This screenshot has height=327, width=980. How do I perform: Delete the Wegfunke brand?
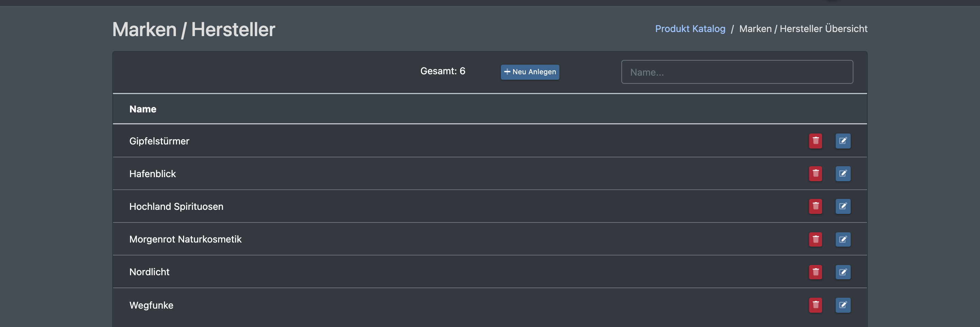[815, 305]
